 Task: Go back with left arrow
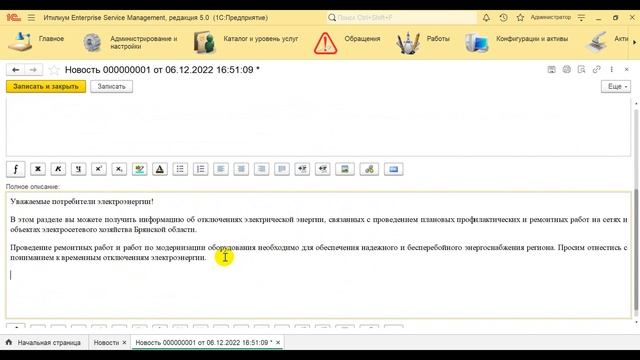pyautogui.click(x=16, y=70)
